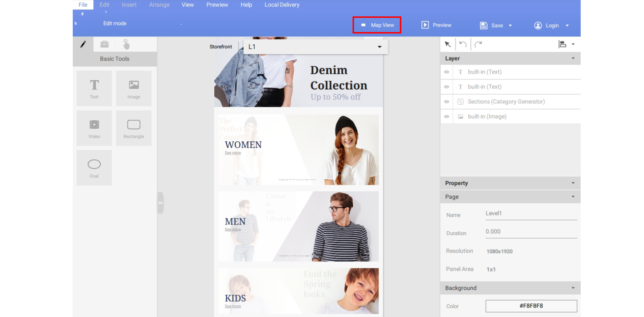Collapse the Layer panel

click(573, 58)
